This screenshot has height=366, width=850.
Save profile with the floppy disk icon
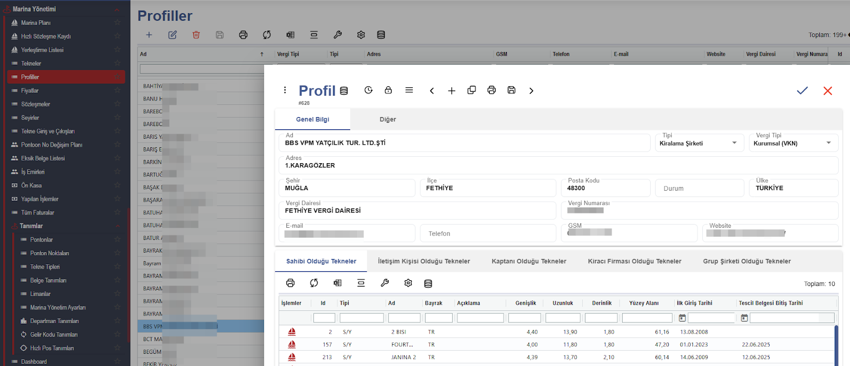(x=511, y=91)
